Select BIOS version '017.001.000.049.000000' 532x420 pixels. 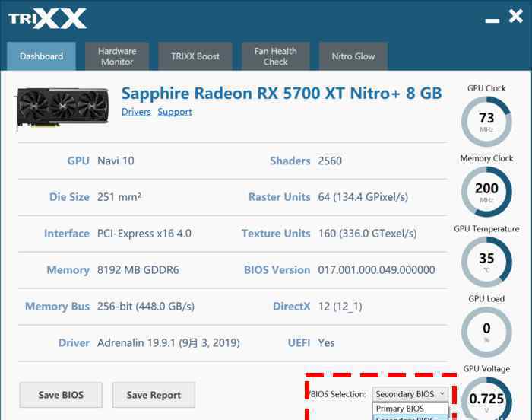click(x=377, y=270)
